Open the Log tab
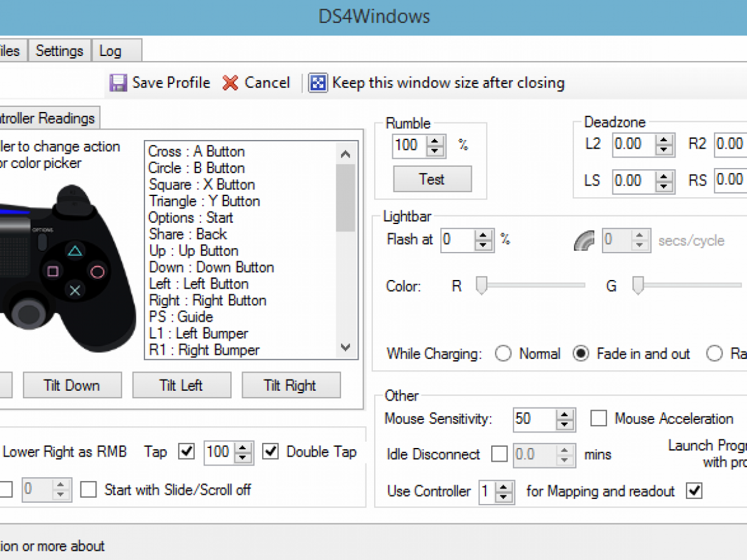 [116, 51]
